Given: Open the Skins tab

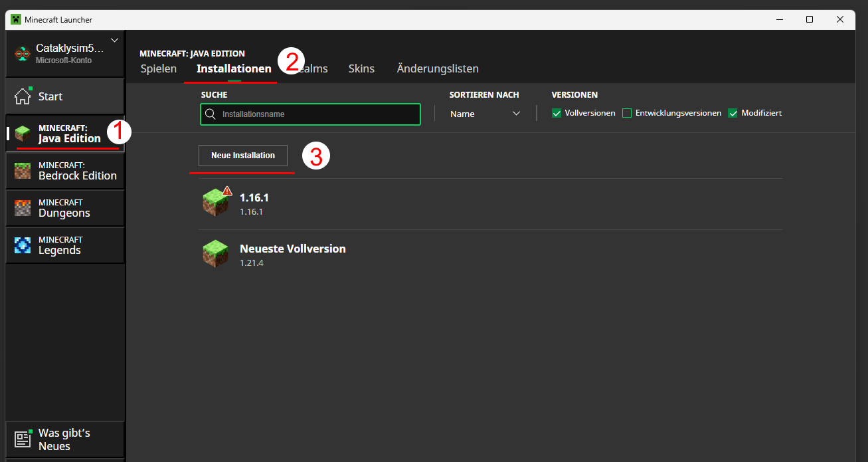Looking at the screenshot, I should 361,68.
